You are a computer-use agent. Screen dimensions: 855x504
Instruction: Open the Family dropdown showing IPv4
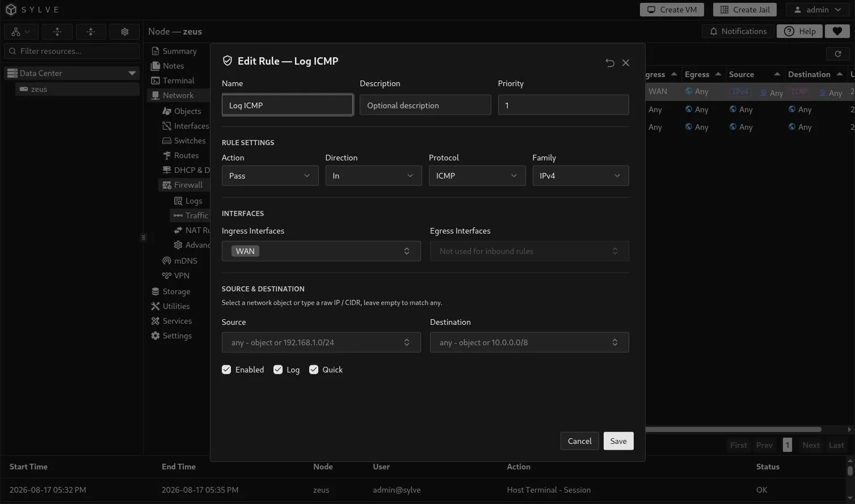tap(580, 176)
